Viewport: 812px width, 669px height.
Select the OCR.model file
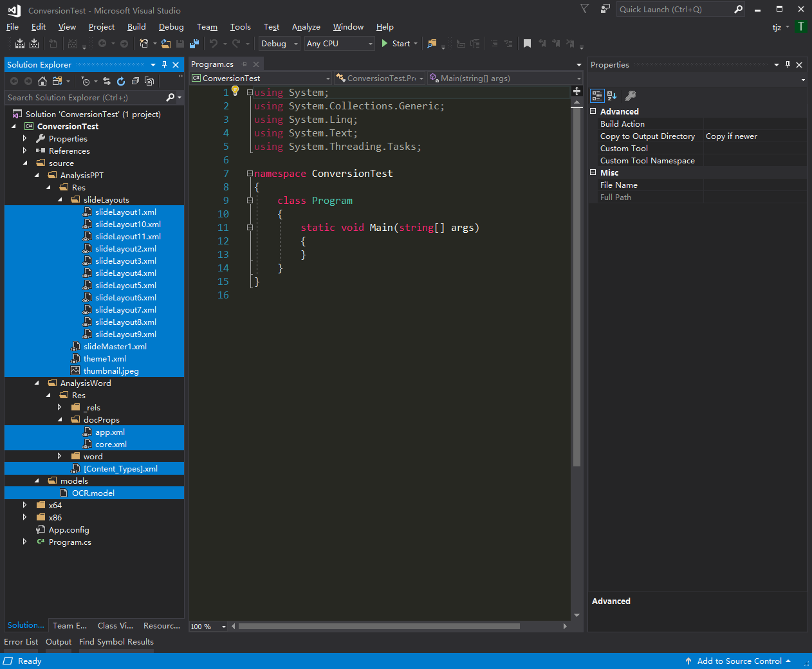[x=93, y=493]
